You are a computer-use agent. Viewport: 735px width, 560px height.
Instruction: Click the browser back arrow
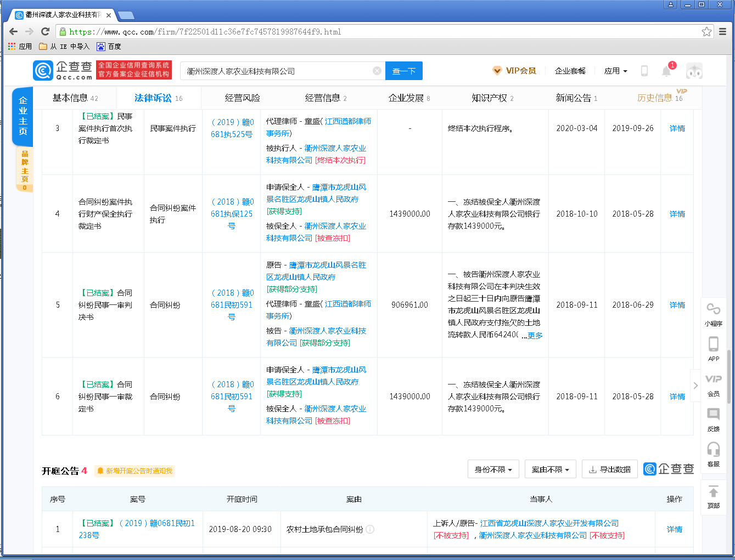(x=14, y=31)
